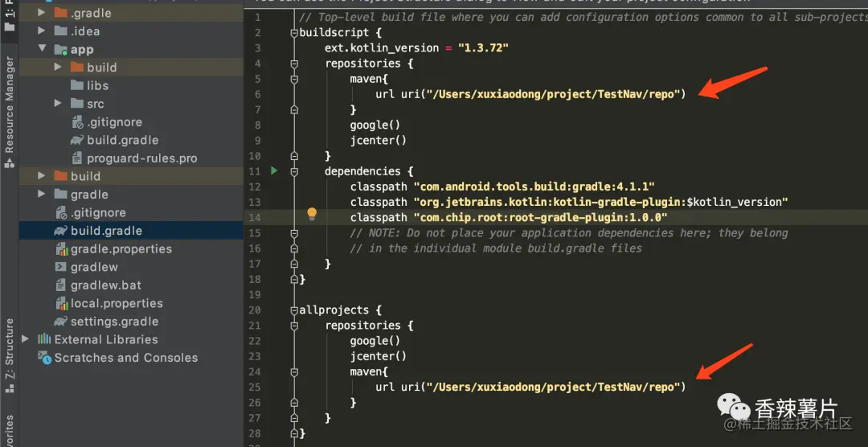Fold the maven block at line 24
Image resolution: width=868 pixels, height=447 pixels.
tap(294, 371)
